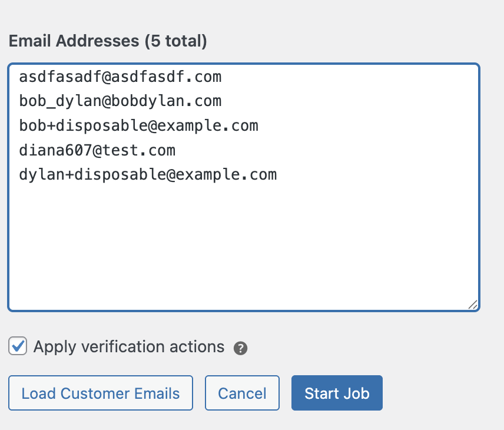This screenshot has height=430, width=504.
Task: Click the "test.com" domain text
Action: (139, 150)
